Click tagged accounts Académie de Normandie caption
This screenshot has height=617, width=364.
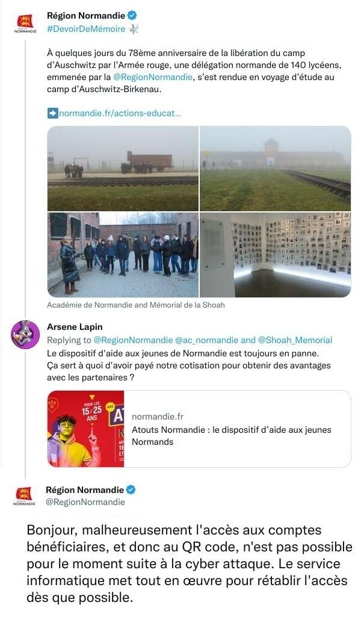click(x=135, y=305)
